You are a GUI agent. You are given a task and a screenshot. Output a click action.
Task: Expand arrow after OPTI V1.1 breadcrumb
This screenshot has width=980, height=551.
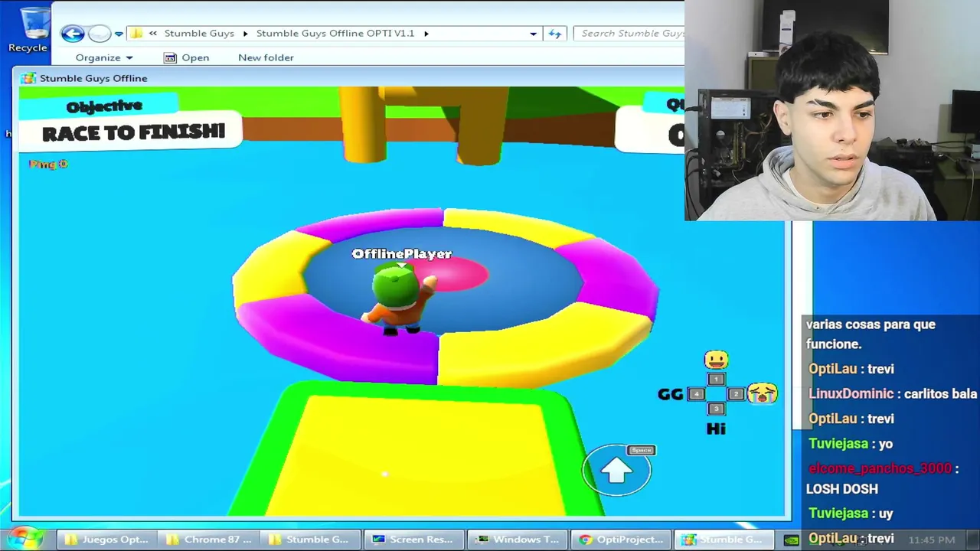(x=426, y=33)
